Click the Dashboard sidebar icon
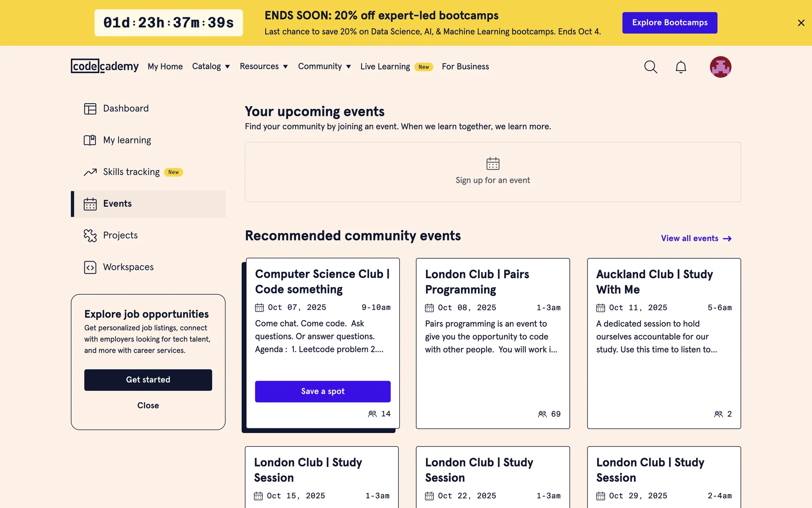 tap(90, 109)
